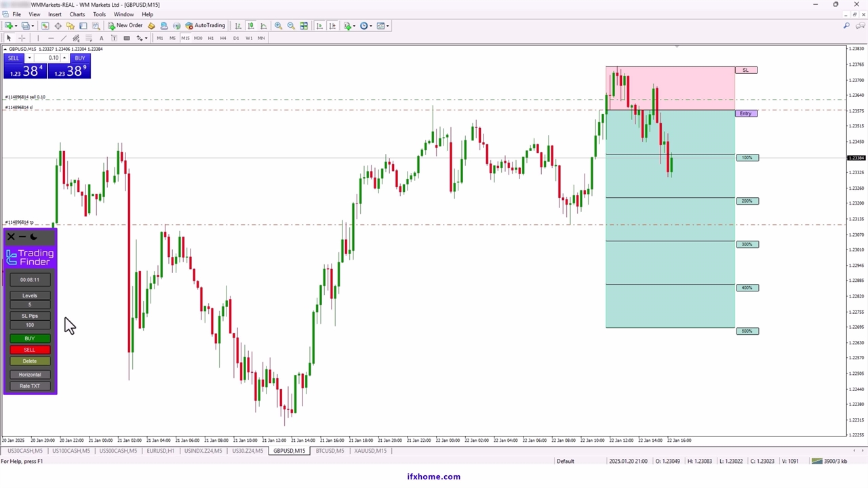Expand the profiles dropdown arrow
This screenshot has height=488, width=868.
(x=33, y=26)
